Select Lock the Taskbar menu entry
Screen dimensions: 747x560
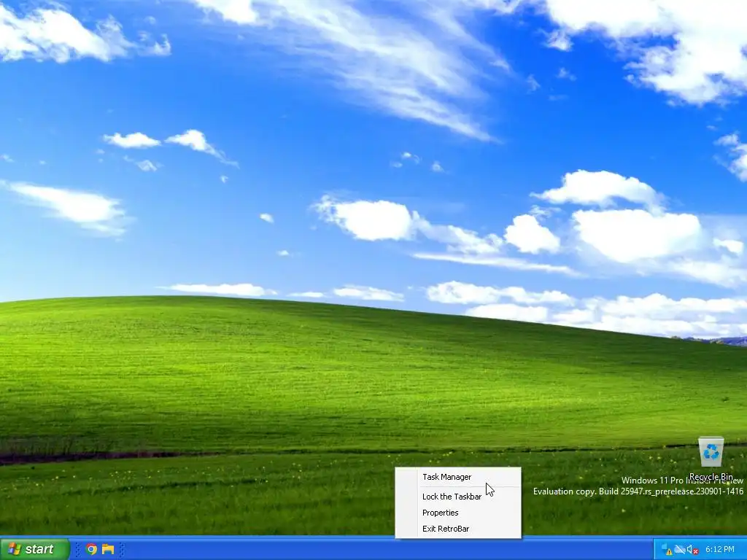coord(458,497)
